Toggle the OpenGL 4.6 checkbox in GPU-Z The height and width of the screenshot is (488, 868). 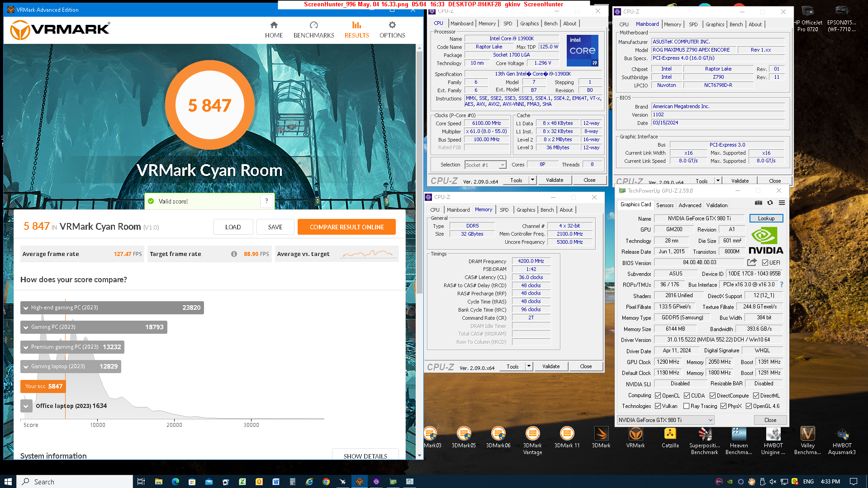click(x=749, y=406)
